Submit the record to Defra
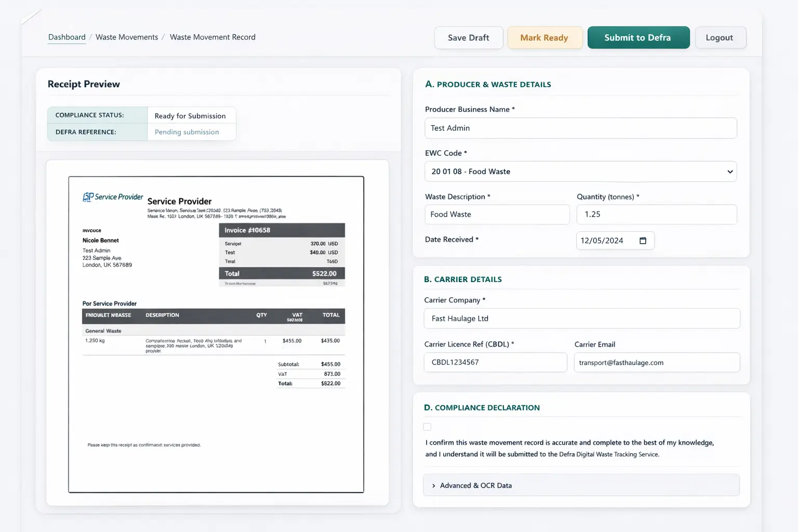The image size is (798, 532). pyautogui.click(x=639, y=37)
